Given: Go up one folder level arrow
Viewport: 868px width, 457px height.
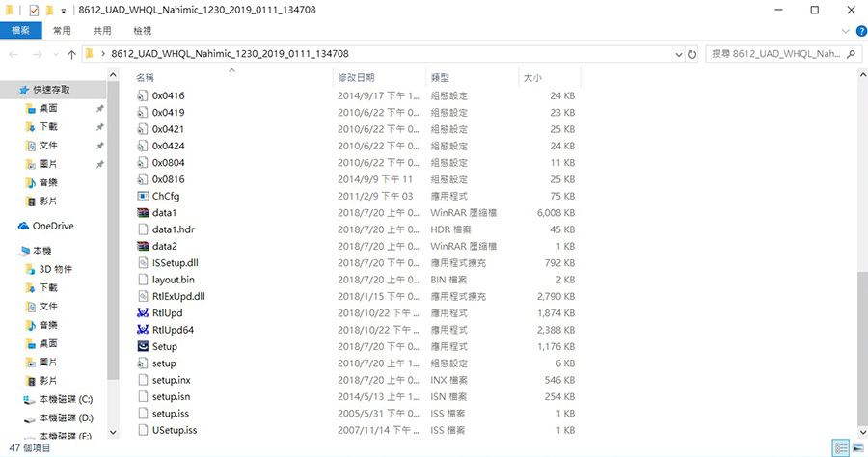Looking at the screenshot, I should (x=71, y=54).
